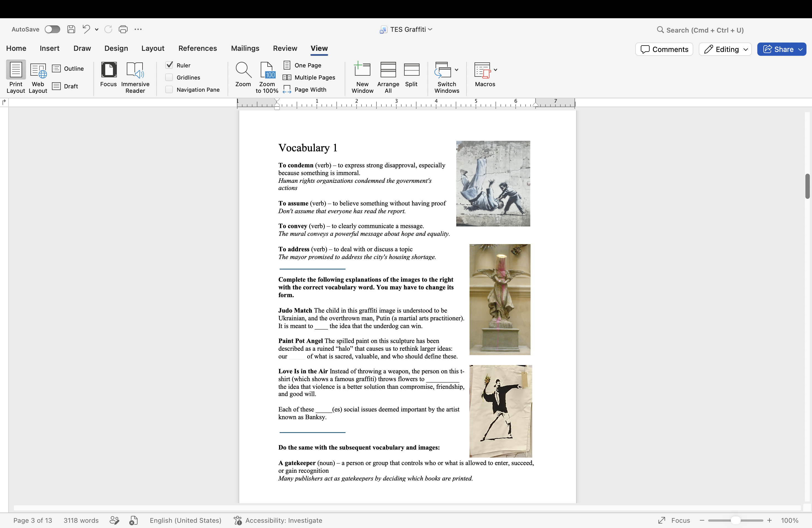Click the zoom slider handle
812x528 pixels.
[735, 520]
